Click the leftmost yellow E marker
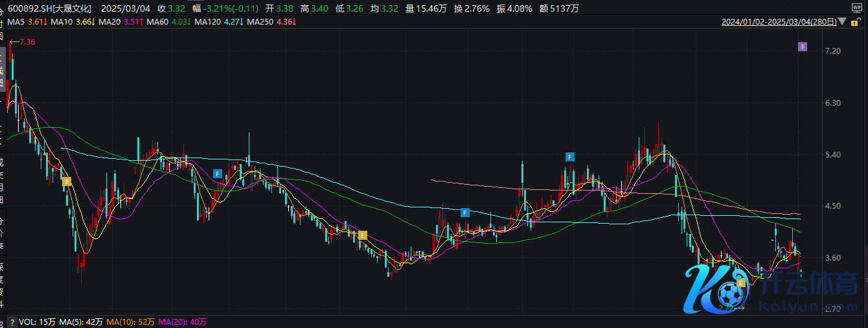This screenshot has height=328, width=868. pyautogui.click(x=66, y=182)
